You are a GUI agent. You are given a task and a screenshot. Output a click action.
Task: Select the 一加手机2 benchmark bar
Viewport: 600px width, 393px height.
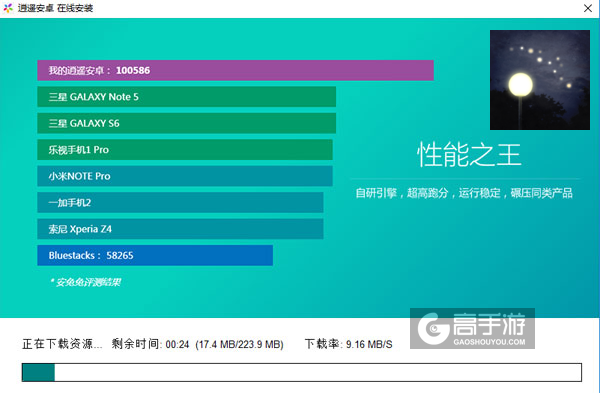point(180,202)
